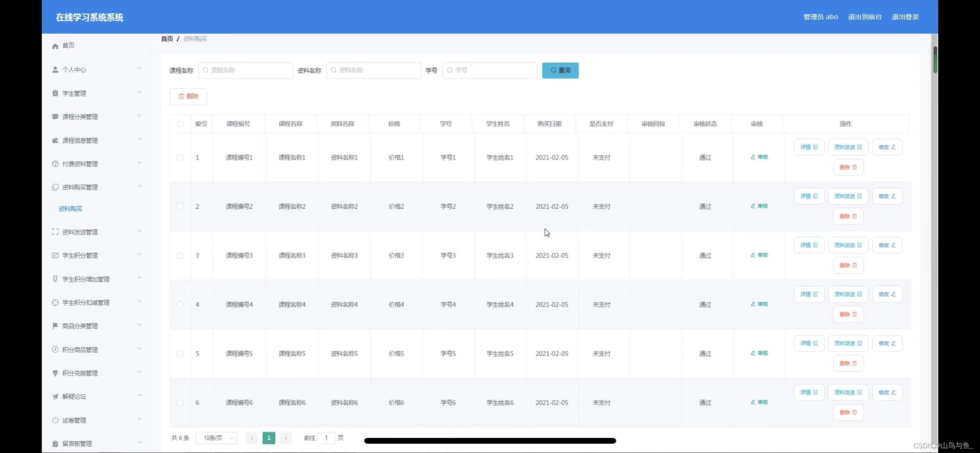Click the person icon beside 个人中心
This screenshot has height=453, width=980.
pos(55,70)
